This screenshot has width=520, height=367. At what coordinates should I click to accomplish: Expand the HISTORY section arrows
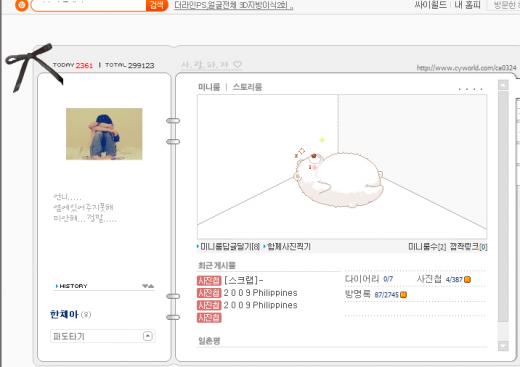point(148,286)
